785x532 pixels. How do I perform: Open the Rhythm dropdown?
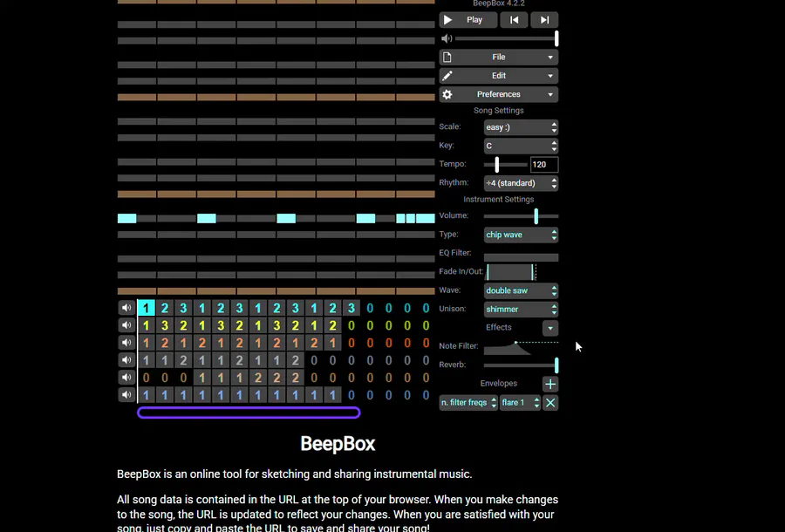tap(521, 183)
